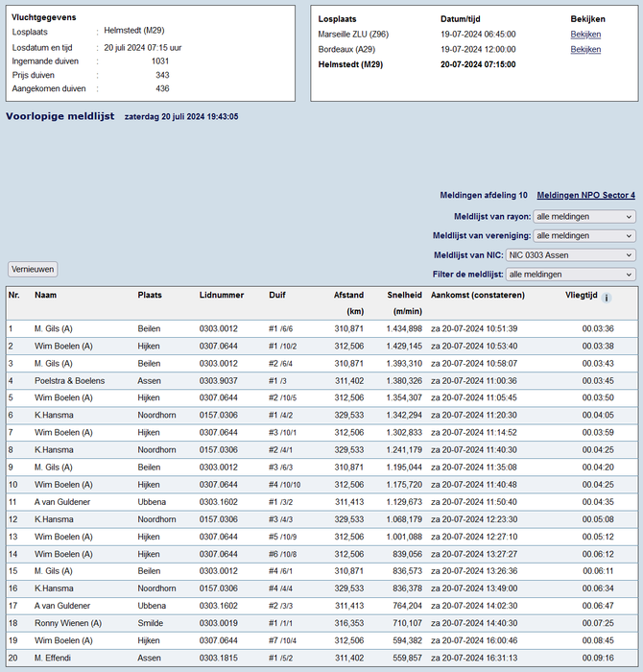Click duif entry #4 /10/10

tap(284, 484)
